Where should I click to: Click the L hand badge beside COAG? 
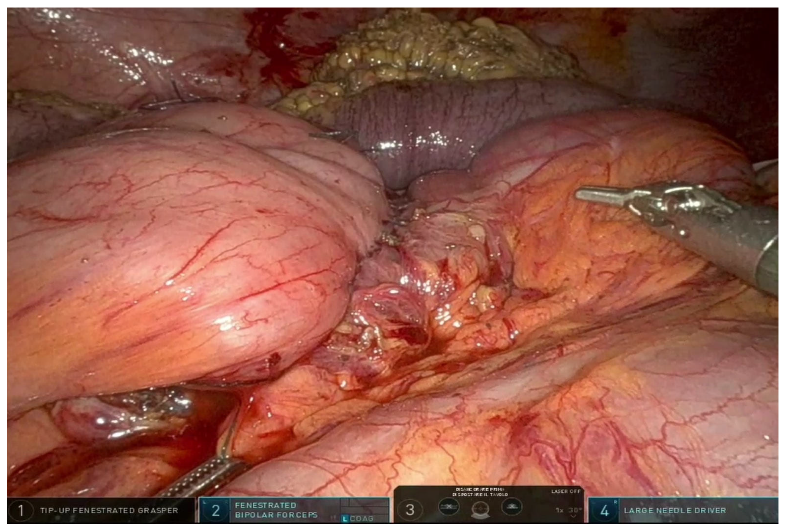(x=345, y=519)
